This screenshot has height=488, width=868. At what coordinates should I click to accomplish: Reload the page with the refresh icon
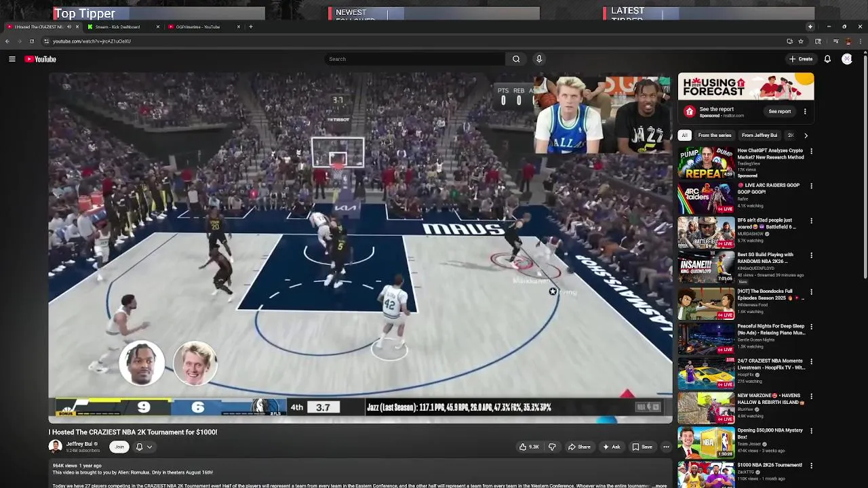click(x=31, y=41)
